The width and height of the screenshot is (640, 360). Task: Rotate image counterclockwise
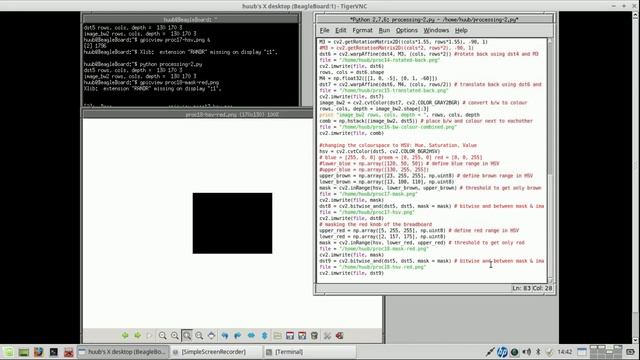coord(225,336)
